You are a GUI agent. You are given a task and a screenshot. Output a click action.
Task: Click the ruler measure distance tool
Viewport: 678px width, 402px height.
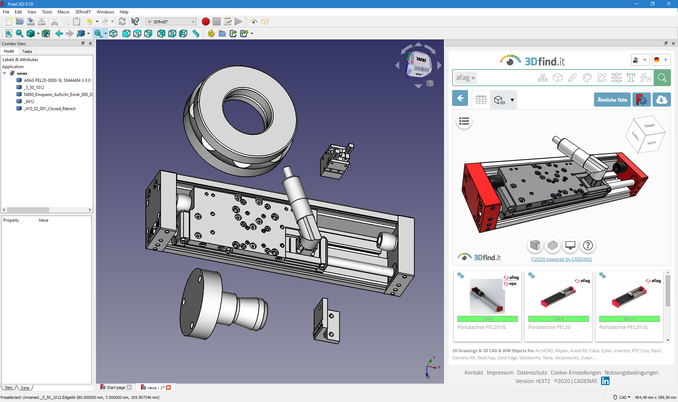(196, 33)
